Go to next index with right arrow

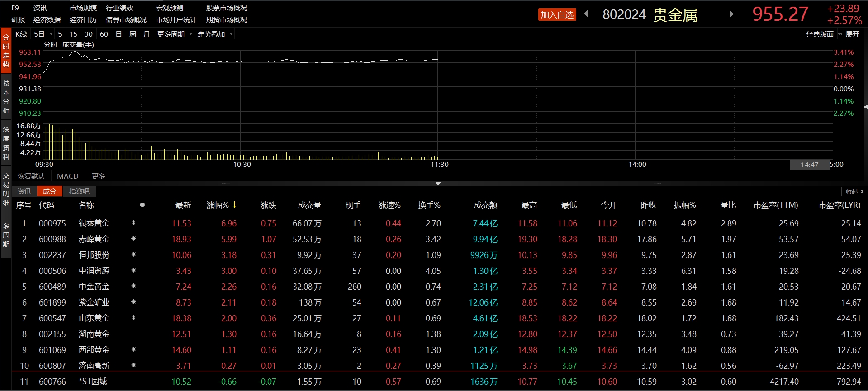click(731, 14)
